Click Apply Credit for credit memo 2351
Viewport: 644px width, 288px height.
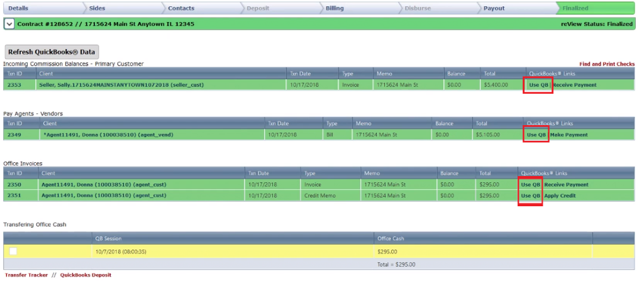point(560,196)
